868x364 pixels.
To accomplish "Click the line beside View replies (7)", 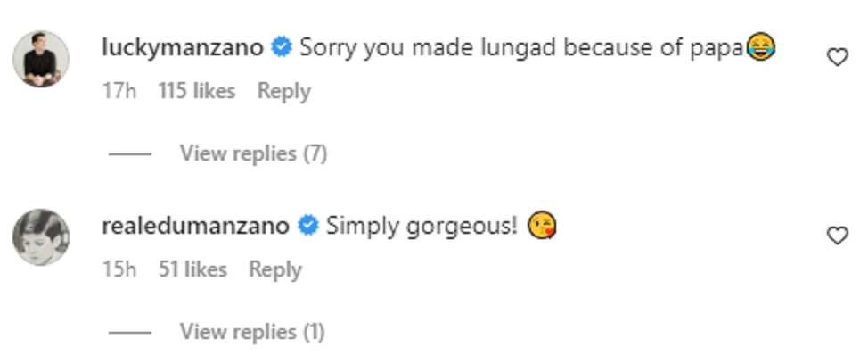I will click(129, 154).
